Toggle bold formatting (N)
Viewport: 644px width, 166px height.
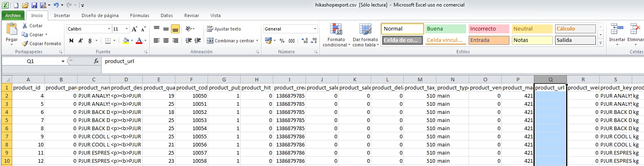coord(71,41)
